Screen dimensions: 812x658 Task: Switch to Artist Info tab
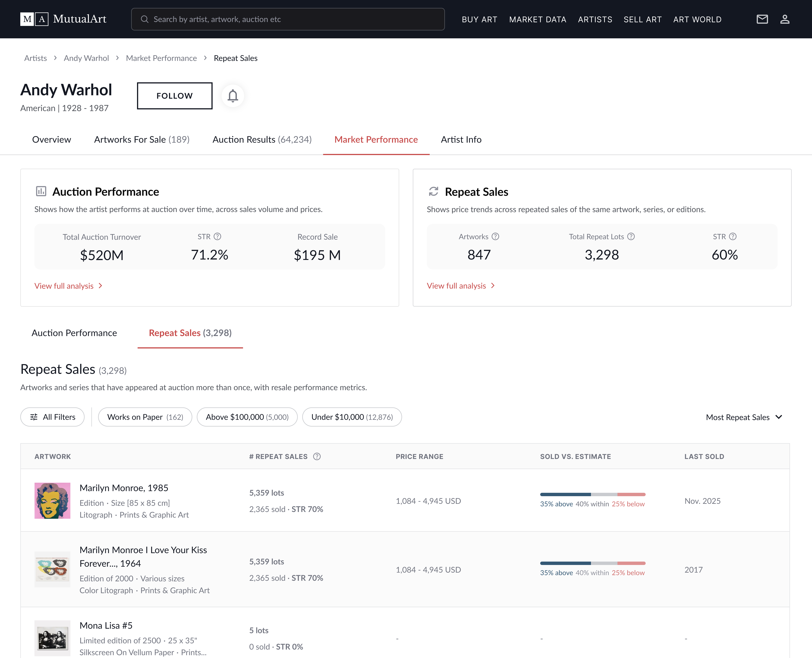[461, 139]
